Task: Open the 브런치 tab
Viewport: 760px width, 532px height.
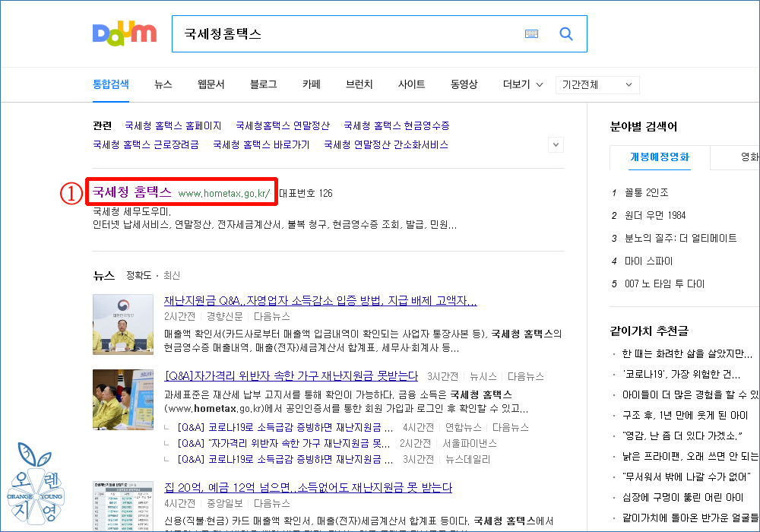Action: pyautogui.click(x=359, y=84)
